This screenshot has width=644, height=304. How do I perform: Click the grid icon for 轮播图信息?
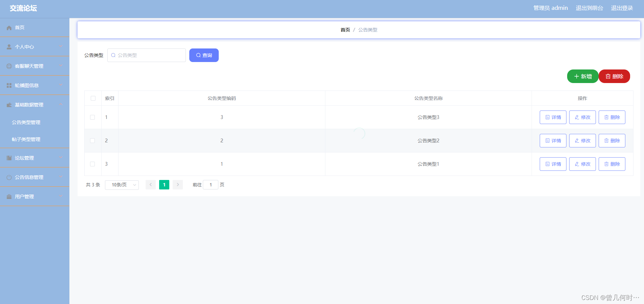[x=9, y=86]
